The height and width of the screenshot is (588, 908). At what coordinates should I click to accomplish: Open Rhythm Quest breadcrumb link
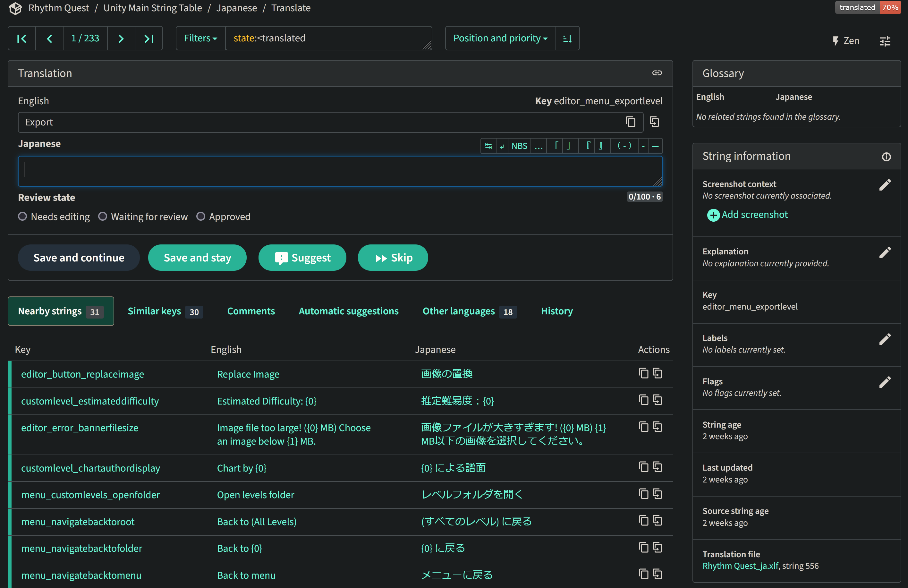coord(58,8)
